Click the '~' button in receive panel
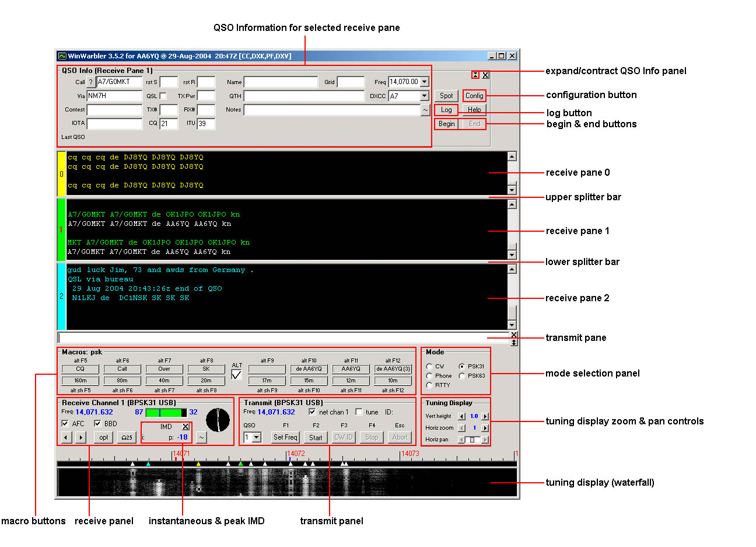756x547 pixels. (x=201, y=437)
